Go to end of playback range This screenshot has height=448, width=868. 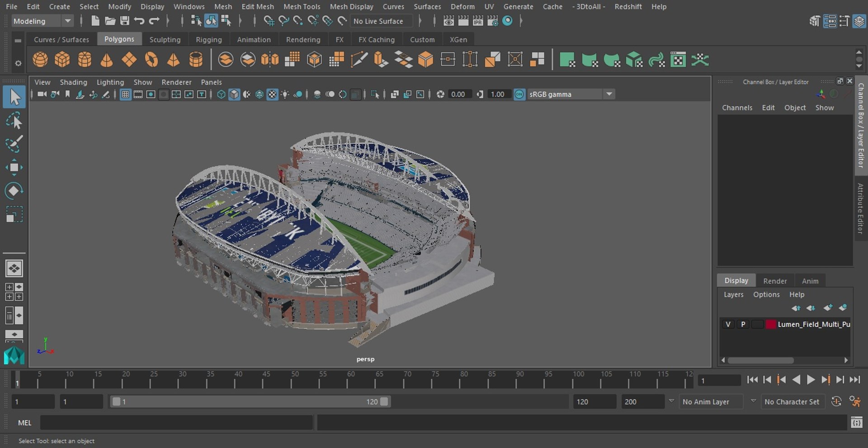855,380
